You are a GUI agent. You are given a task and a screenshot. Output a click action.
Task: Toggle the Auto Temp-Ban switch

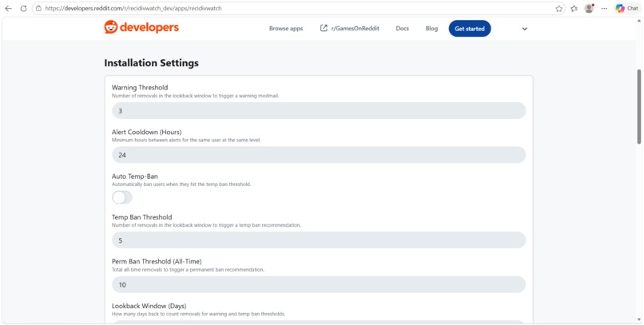122,197
